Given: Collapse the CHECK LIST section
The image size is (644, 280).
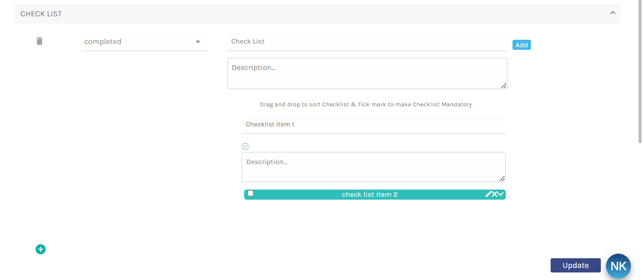Looking at the screenshot, I should pyautogui.click(x=613, y=13).
